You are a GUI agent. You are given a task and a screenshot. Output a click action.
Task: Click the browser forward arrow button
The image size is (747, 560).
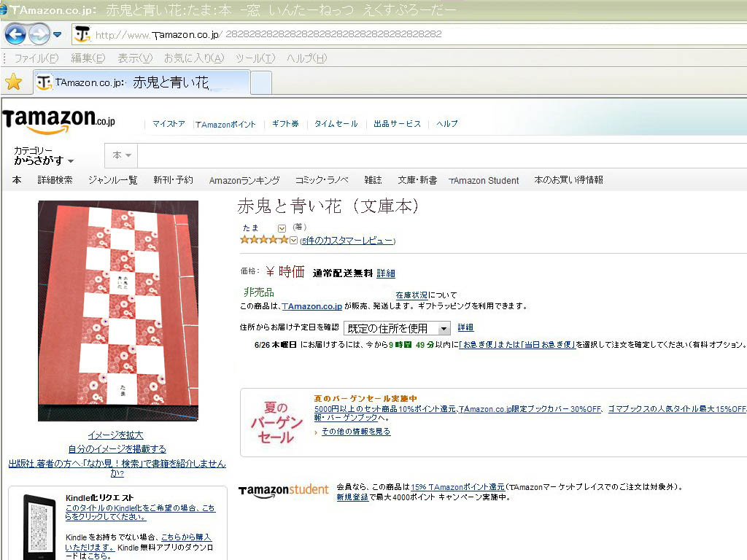point(39,34)
